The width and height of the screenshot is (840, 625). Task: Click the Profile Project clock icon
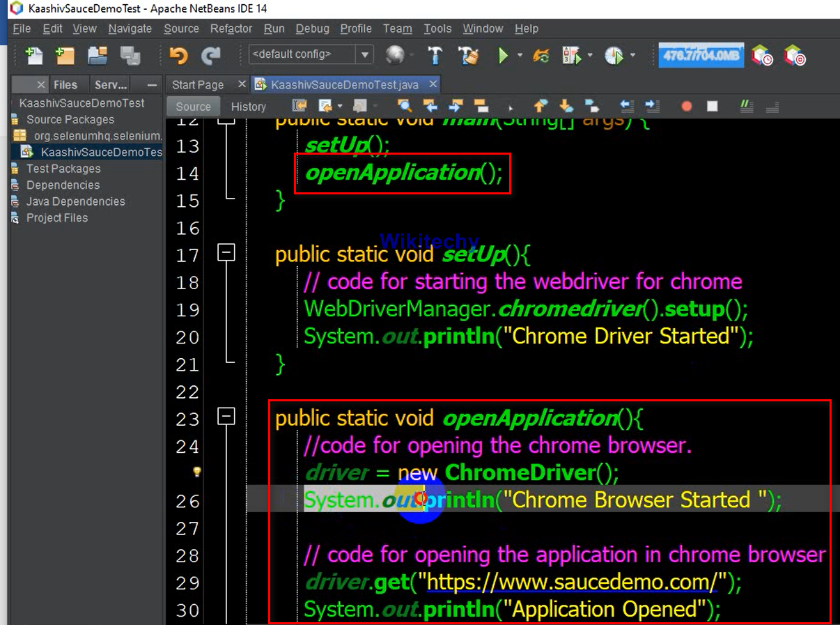tap(614, 56)
